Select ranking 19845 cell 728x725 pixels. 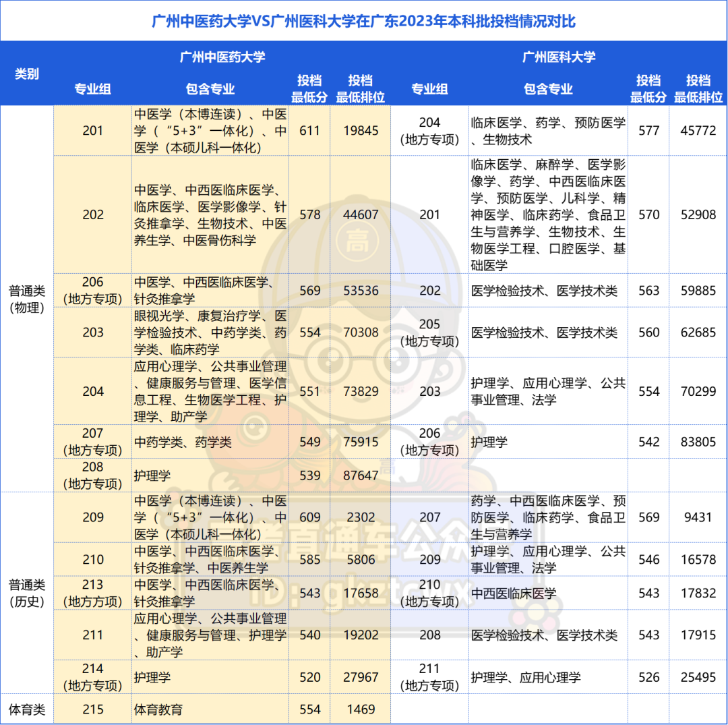coord(361,130)
